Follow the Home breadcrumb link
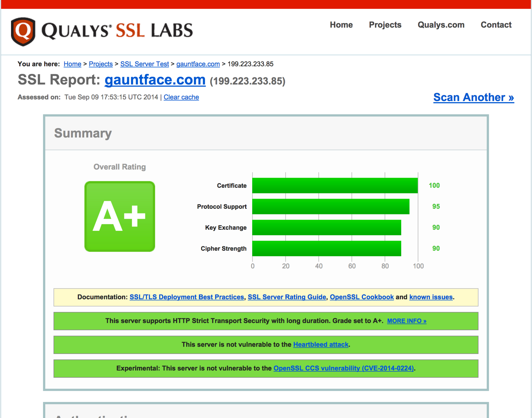The width and height of the screenshot is (532, 418). [72, 64]
